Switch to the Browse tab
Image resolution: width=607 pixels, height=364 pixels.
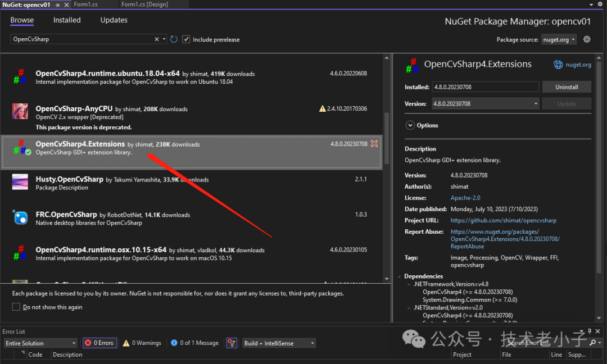(x=22, y=20)
